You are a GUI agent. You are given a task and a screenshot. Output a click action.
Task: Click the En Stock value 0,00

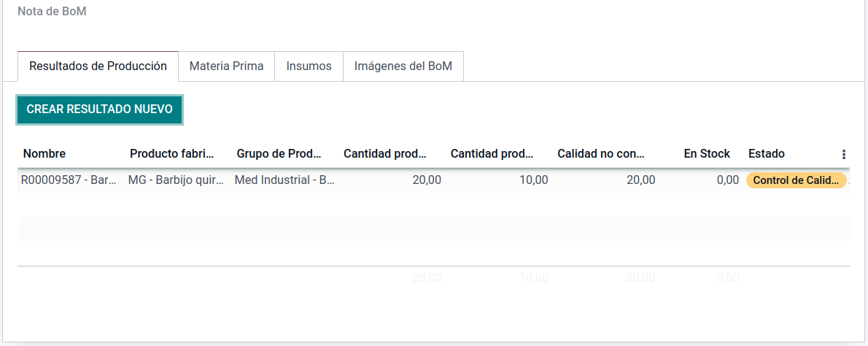[x=727, y=180]
